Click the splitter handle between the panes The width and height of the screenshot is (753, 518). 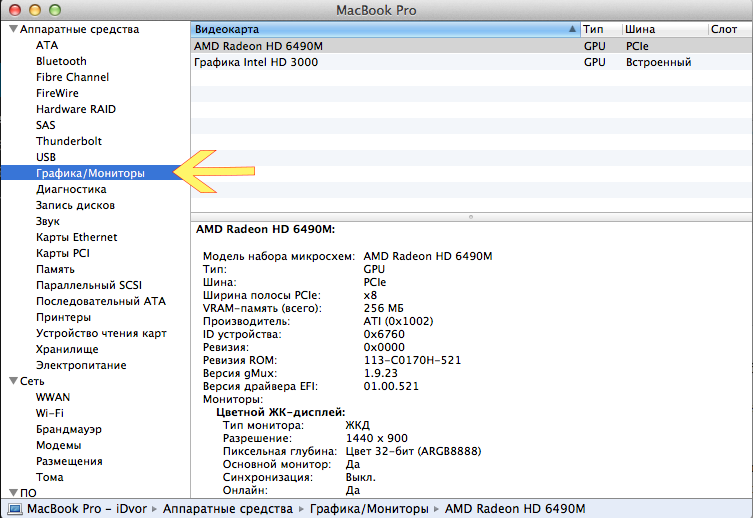[471, 216]
